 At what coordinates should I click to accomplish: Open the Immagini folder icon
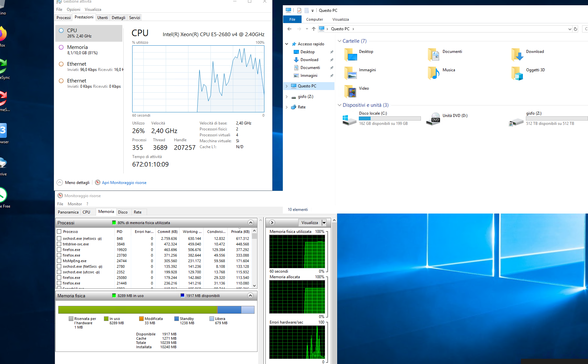tap(351, 73)
